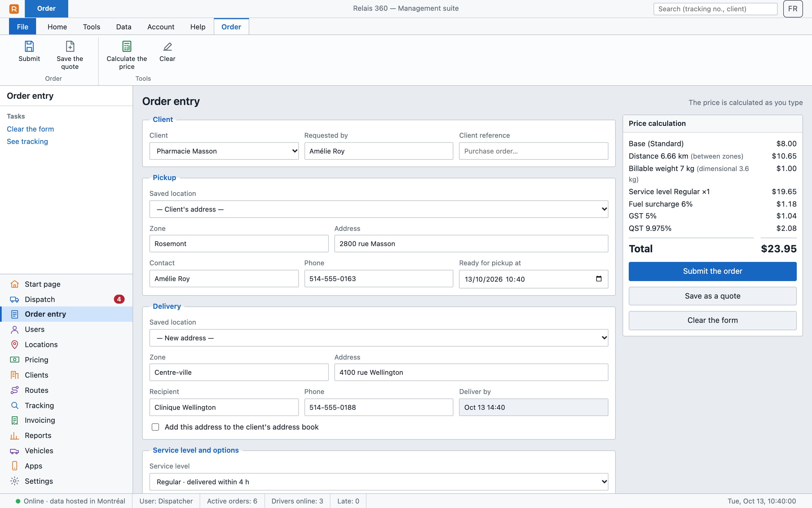Click the Recipient field Clinique Wellington
Image resolution: width=812 pixels, height=508 pixels.
click(224, 407)
